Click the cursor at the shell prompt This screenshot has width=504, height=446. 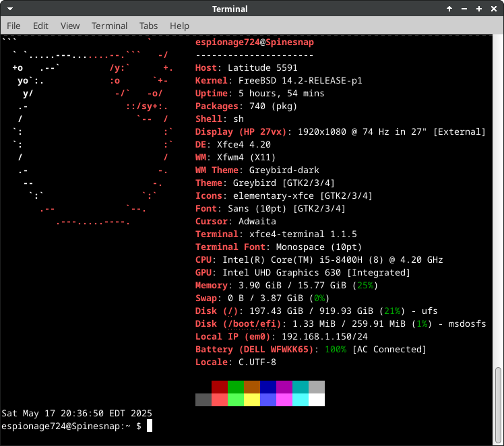coord(150,426)
